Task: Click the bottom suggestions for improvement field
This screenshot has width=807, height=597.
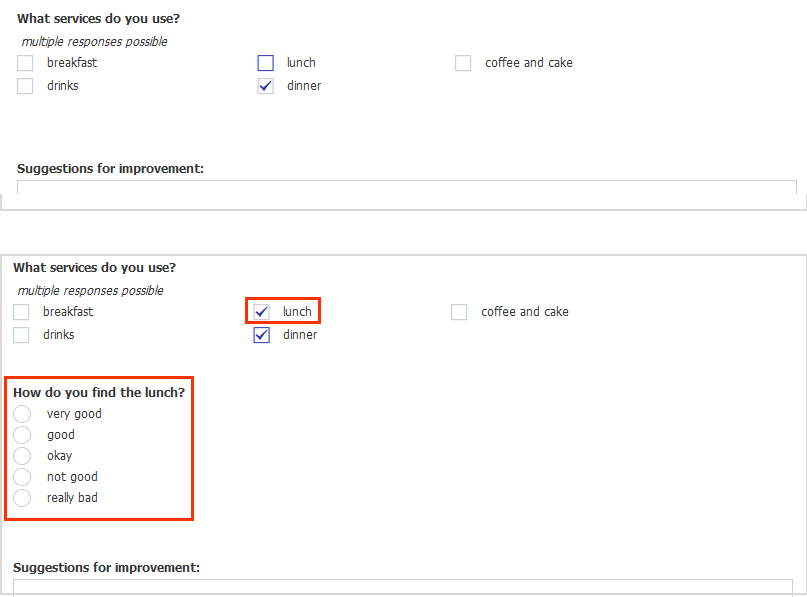Action: [400, 585]
